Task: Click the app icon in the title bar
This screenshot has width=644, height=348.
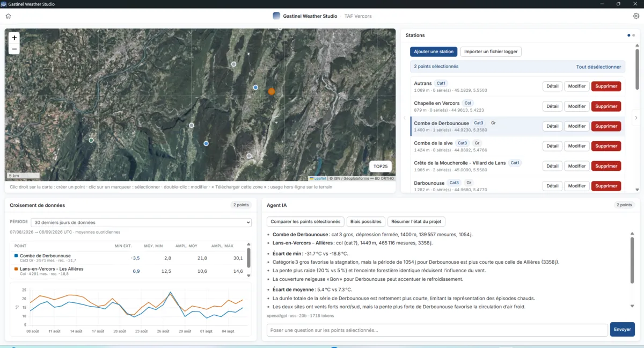Action: pos(4,4)
